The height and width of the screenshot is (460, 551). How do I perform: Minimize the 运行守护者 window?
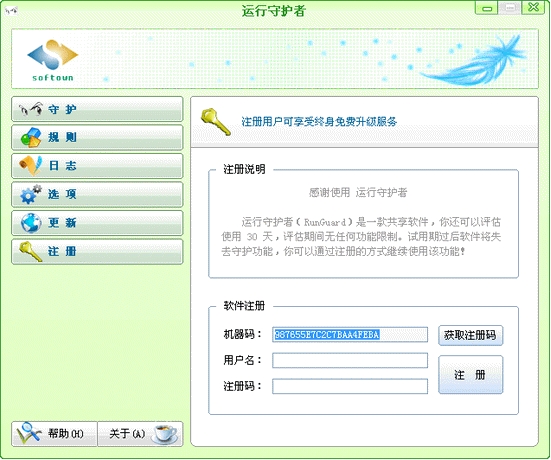487,8
